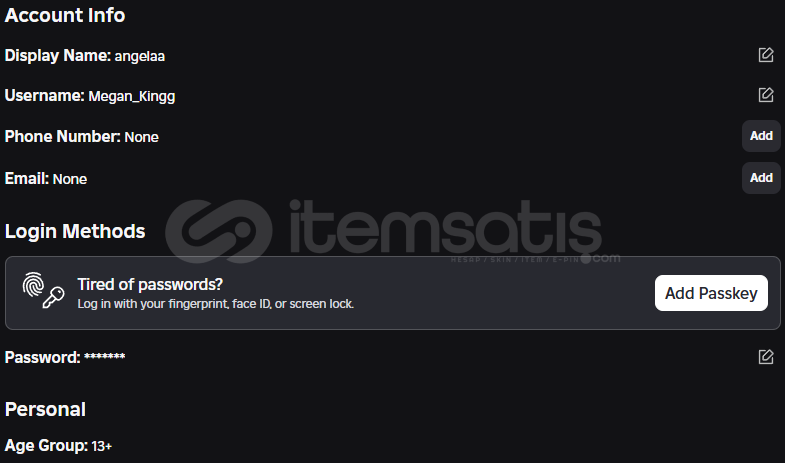
Task: Click the edit icon beside Username
Action: [x=766, y=95]
